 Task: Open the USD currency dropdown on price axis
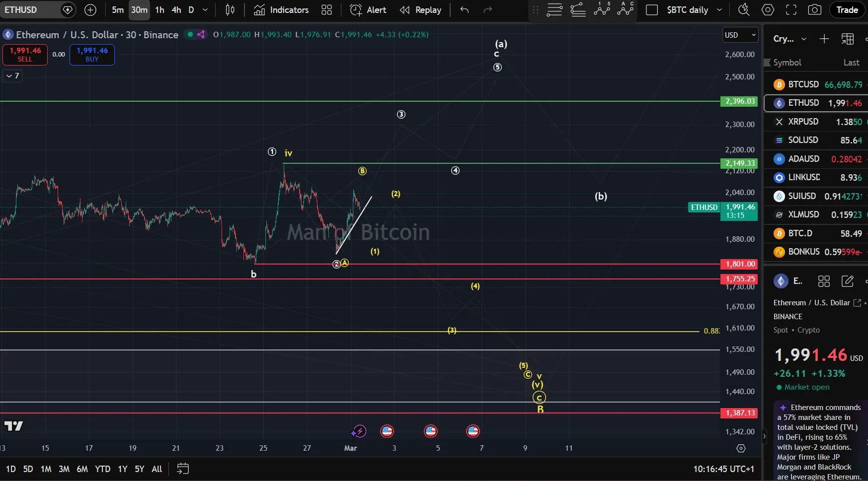pyautogui.click(x=740, y=35)
